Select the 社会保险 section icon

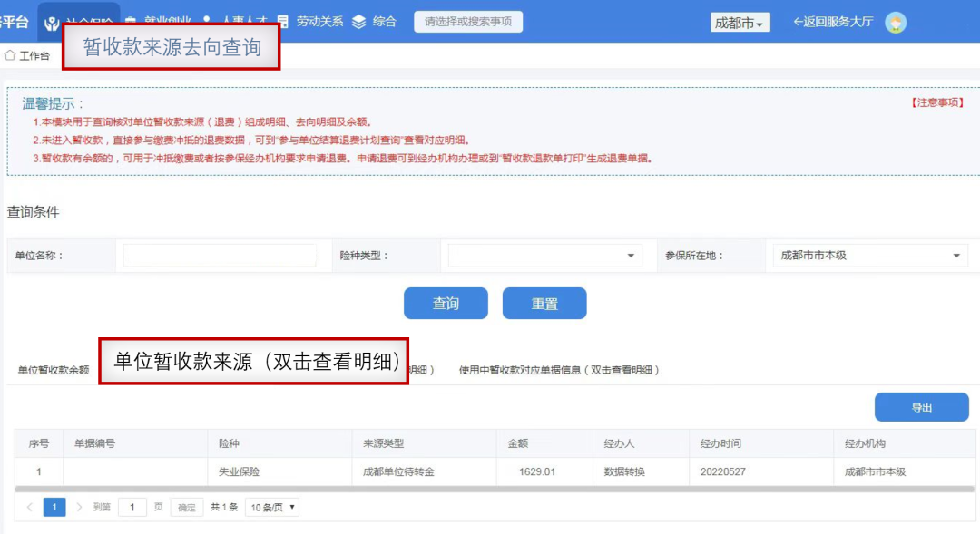pos(54,21)
